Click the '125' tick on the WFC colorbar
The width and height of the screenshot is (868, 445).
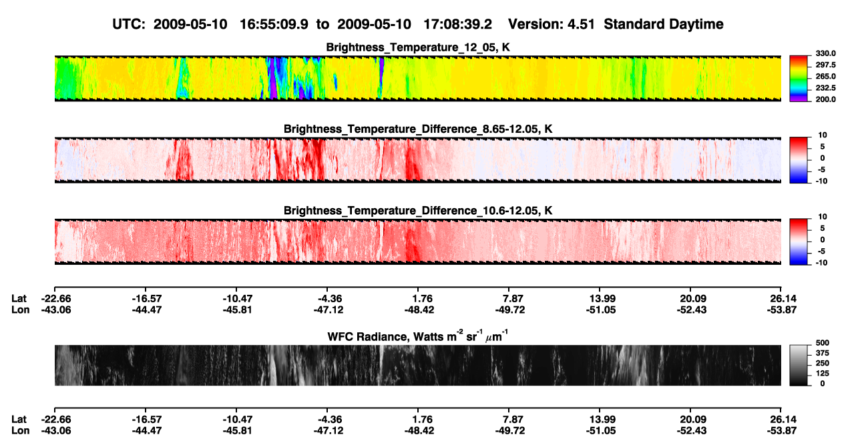click(824, 373)
